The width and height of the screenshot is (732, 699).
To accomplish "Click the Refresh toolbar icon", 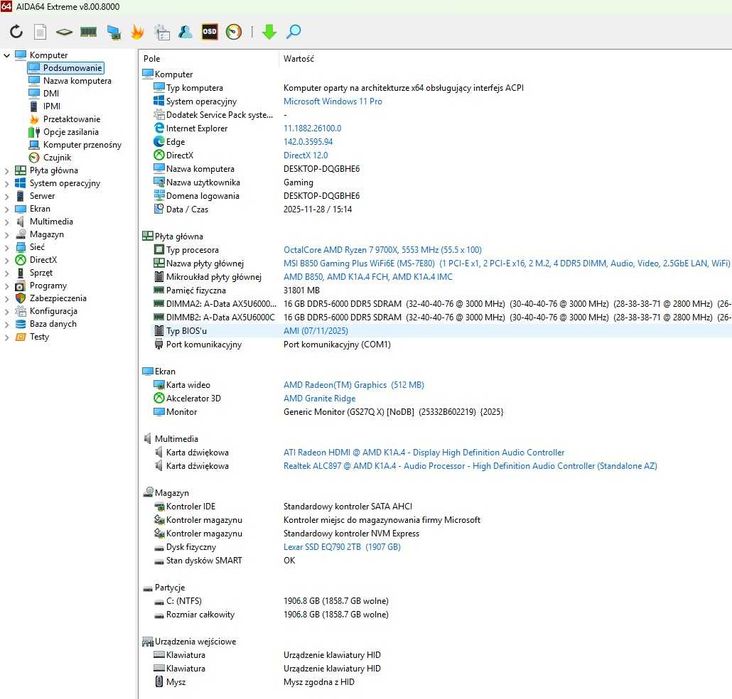I will (16, 32).
